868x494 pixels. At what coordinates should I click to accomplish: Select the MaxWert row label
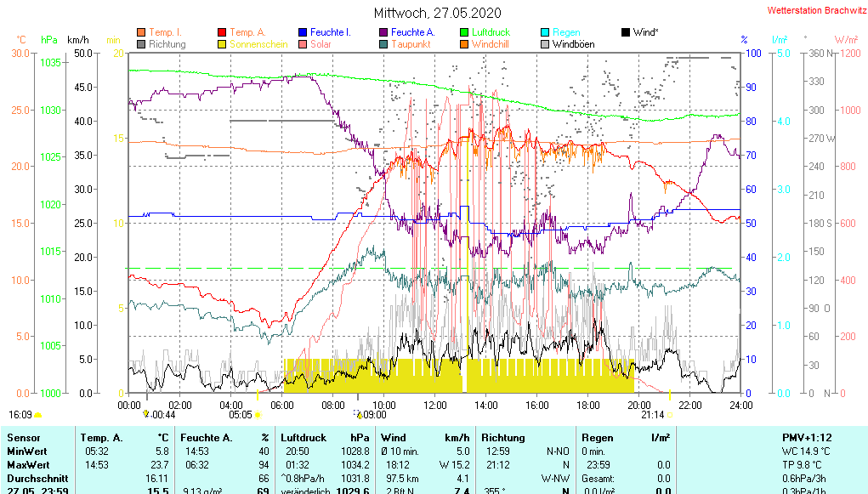(x=28, y=465)
